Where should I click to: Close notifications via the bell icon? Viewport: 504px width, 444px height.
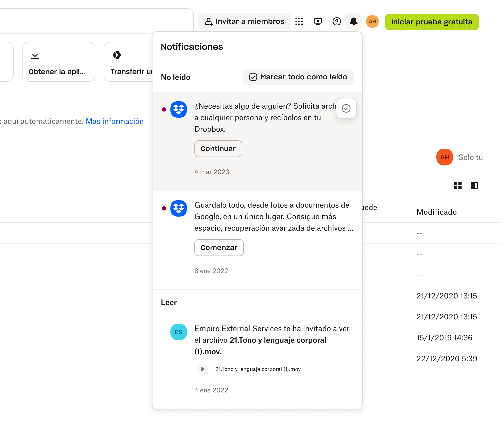click(354, 21)
